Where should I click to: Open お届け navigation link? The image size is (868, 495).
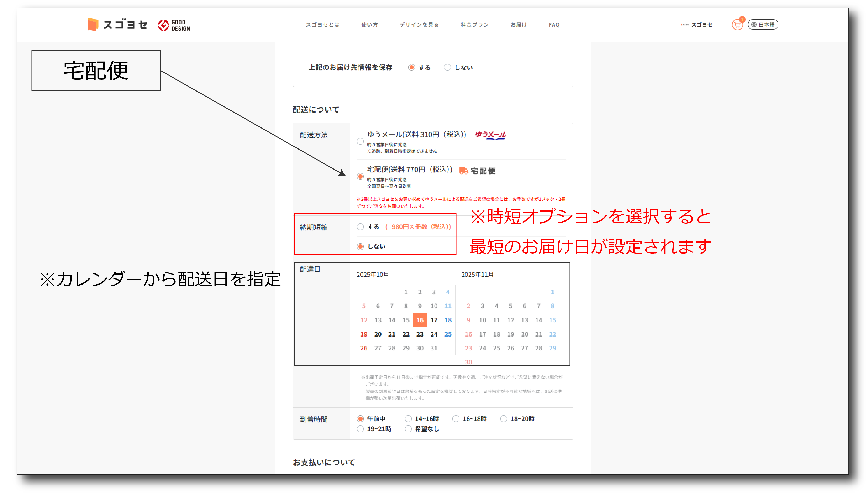point(518,25)
